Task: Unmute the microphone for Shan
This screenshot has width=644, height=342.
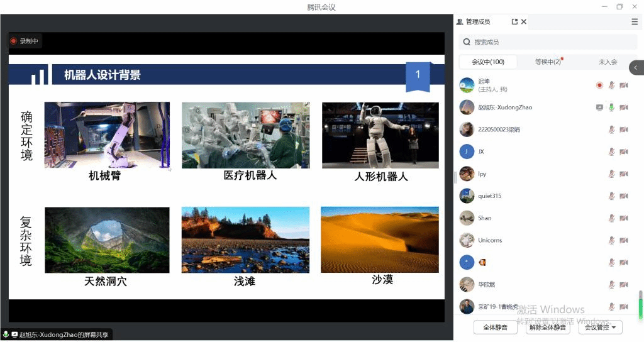Action: (x=611, y=218)
